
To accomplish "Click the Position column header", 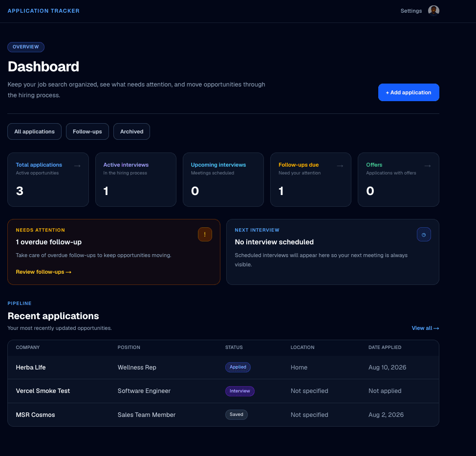I will pyautogui.click(x=129, y=347).
